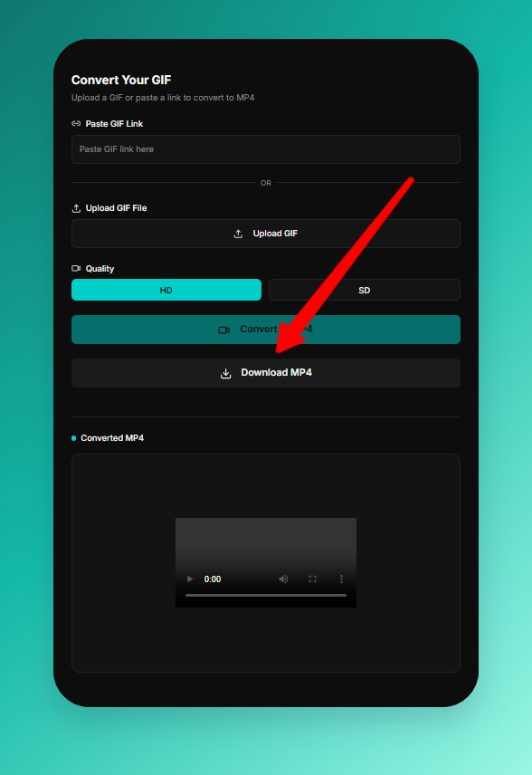Click the camera icon beside Quality
Viewport: 532px width, 775px height.
(x=76, y=268)
